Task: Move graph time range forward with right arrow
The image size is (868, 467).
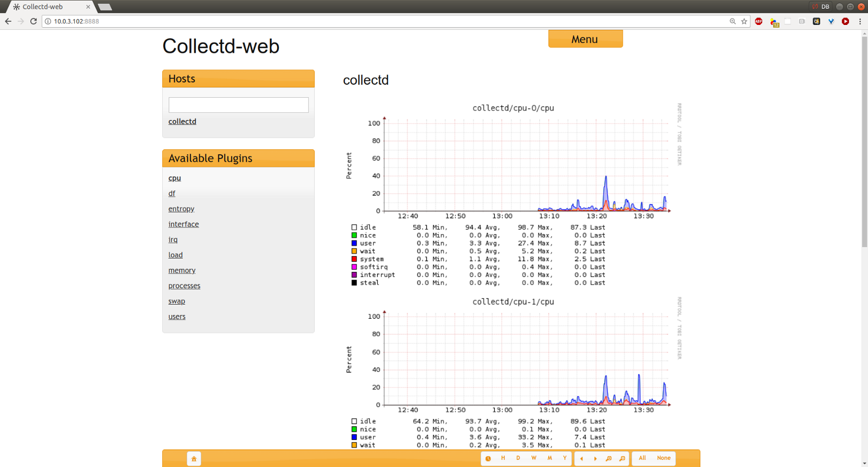Action: [x=595, y=459]
